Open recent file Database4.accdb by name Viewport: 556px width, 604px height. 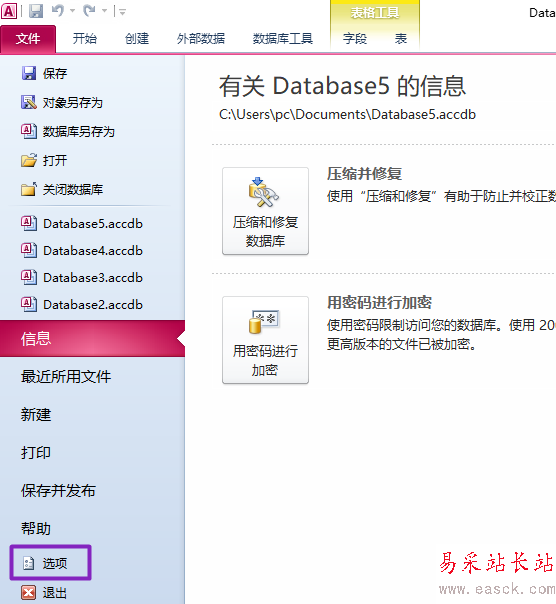(x=93, y=250)
